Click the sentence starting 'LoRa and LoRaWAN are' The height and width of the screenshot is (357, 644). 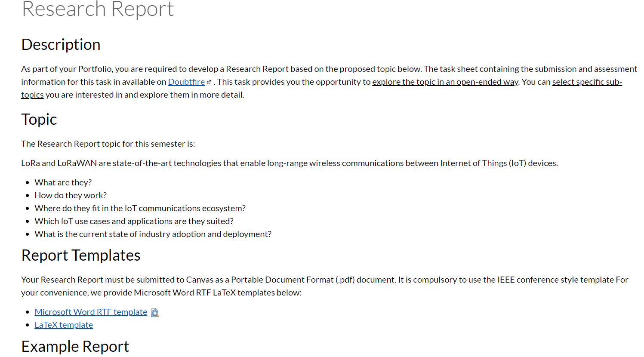tap(290, 163)
